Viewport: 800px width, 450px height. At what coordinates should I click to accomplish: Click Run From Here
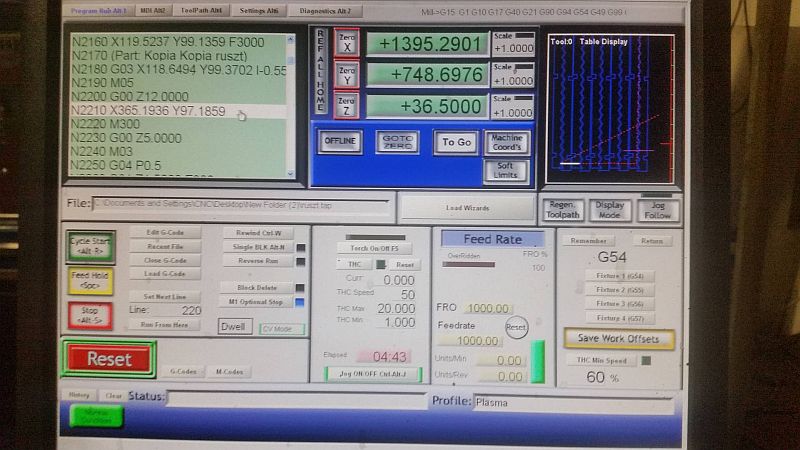(165, 324)
